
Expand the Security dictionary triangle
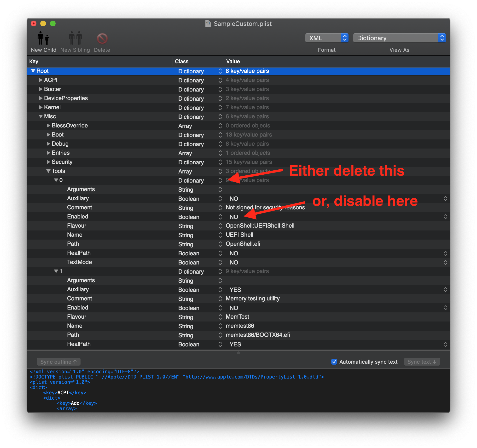click(x=48, y=162)
